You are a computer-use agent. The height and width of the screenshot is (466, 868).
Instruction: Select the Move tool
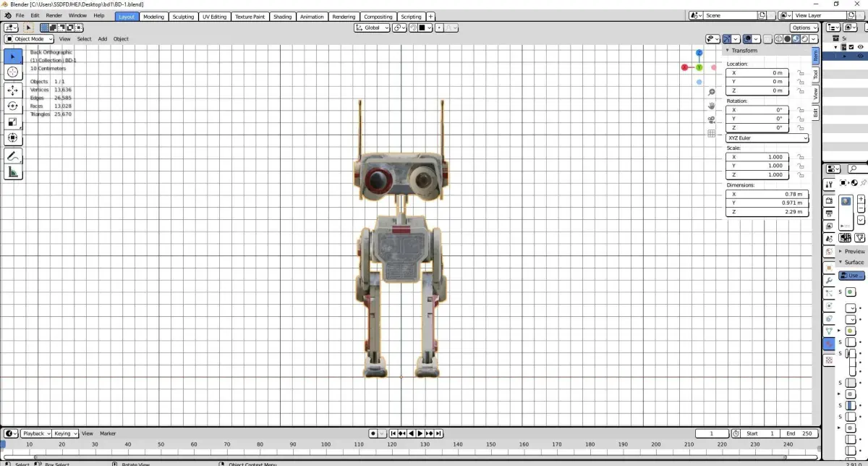pyautogui.click(x=13, y=90)
